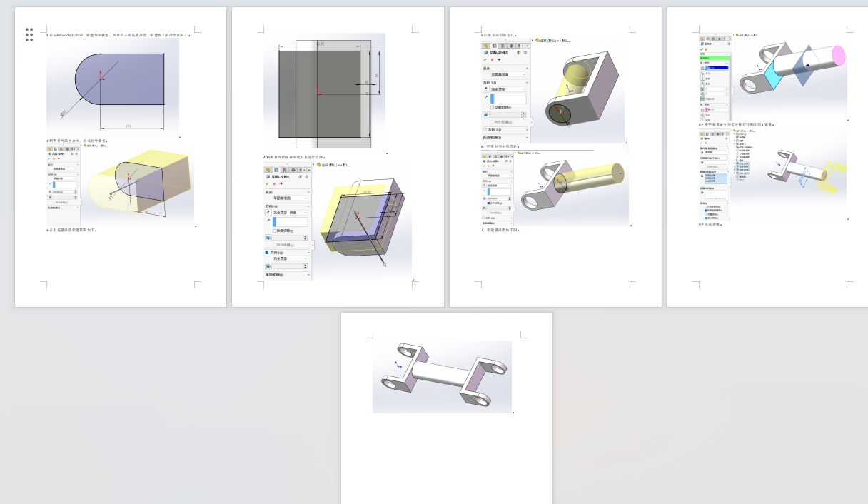Click the step 6 text line on page three
Viewport: 868px width, 504px height.
click(x=500, y=146)
